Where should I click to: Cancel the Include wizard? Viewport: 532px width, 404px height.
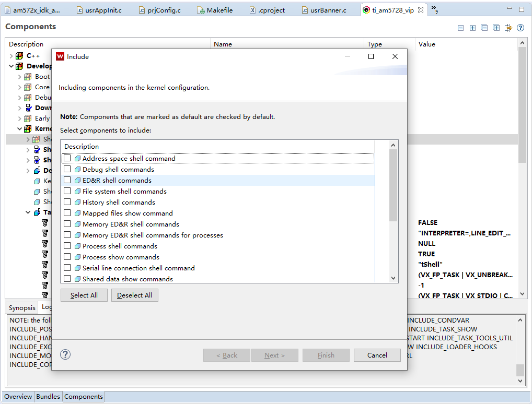click(377, 355)
